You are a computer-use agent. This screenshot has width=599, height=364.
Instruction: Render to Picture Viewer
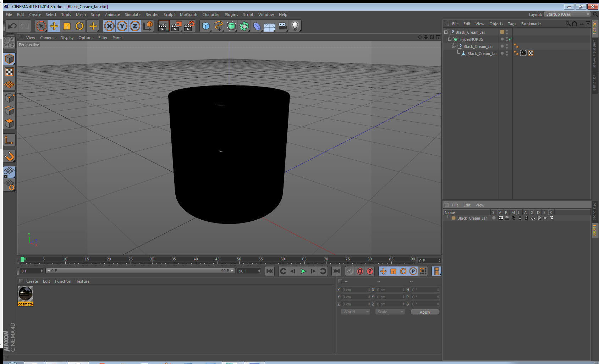tap(176, 26)
